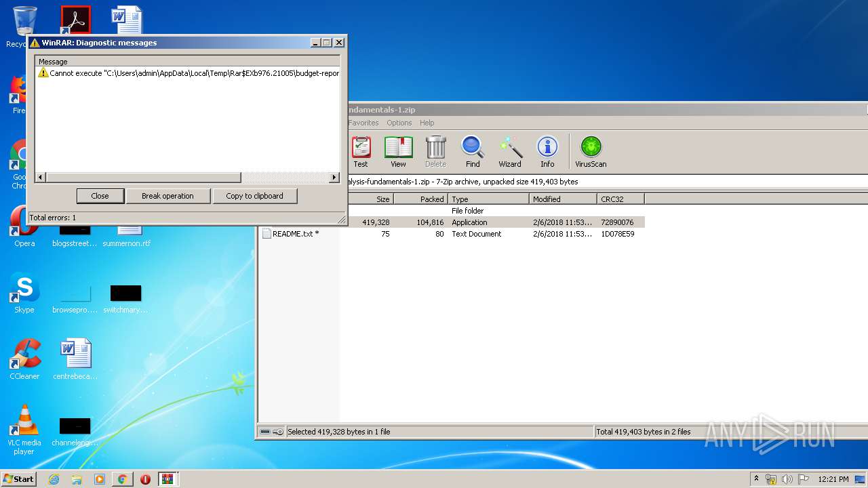868x488 pixels.
Task: Open the Word document icon at top of desktop
Action: point(127,20)
